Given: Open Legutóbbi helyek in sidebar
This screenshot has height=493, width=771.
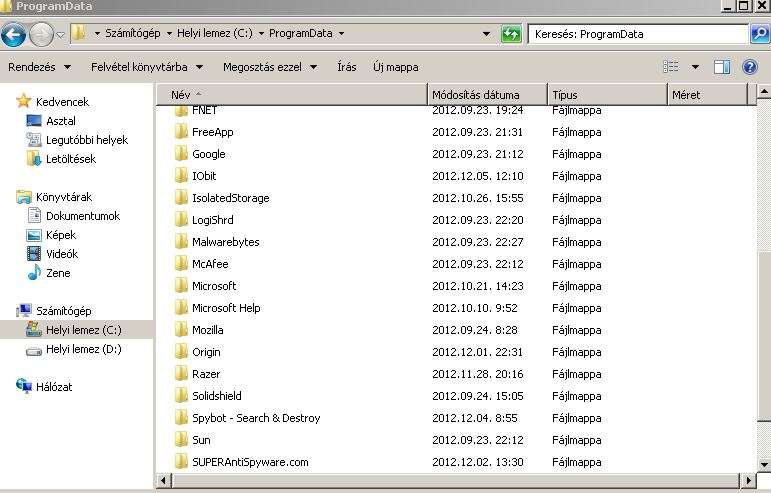Looking at the screenshot, I should [x=87, y=140].
